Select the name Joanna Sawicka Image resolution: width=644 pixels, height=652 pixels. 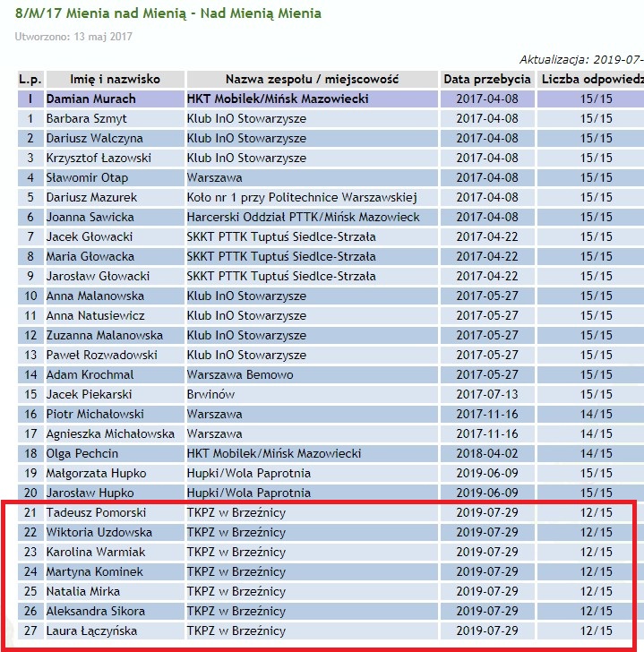[90, 217]
